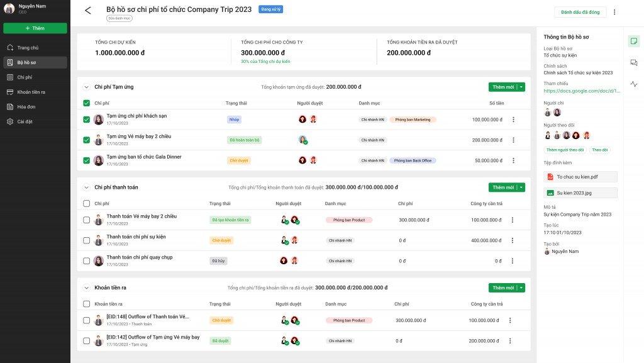Click Thêm người theo dõi button
Viewport: 644px width, 363px height.
pyautogui.click(x=565, y=150)
